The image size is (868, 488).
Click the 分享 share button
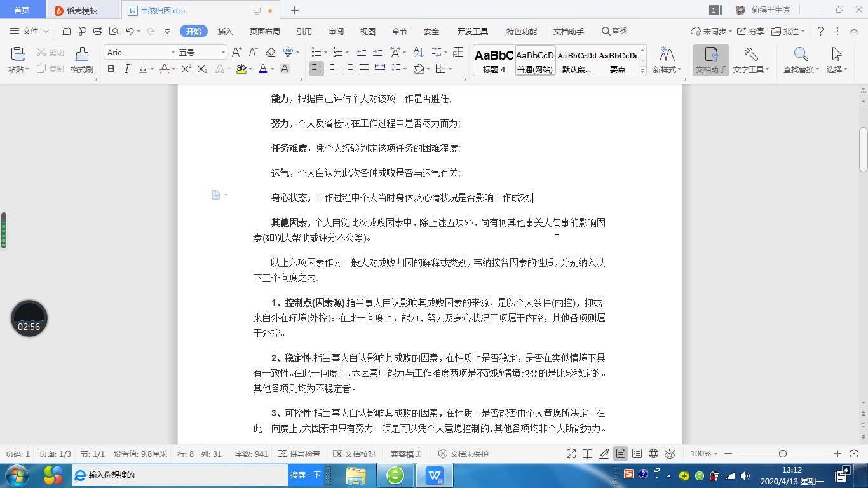750,31
